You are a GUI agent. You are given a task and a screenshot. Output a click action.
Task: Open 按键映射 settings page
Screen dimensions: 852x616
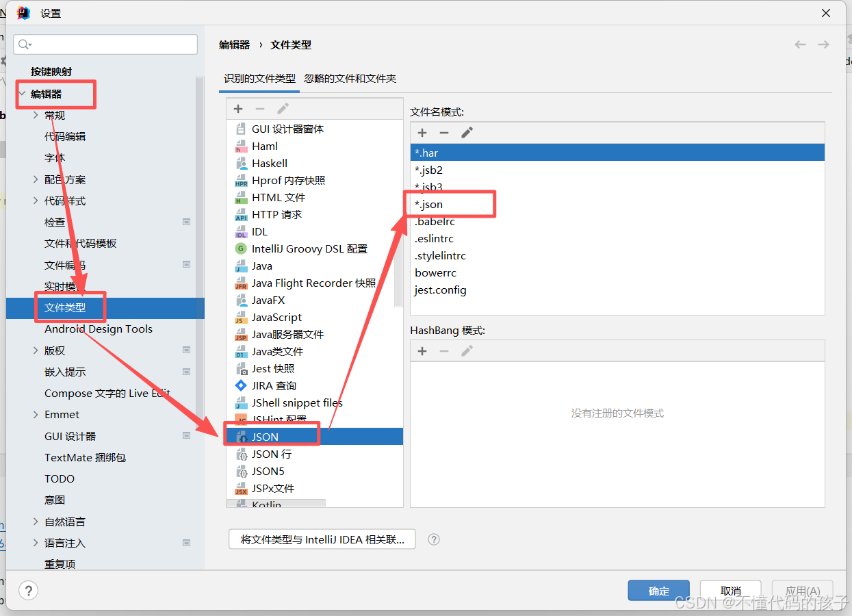coord(51,71)
